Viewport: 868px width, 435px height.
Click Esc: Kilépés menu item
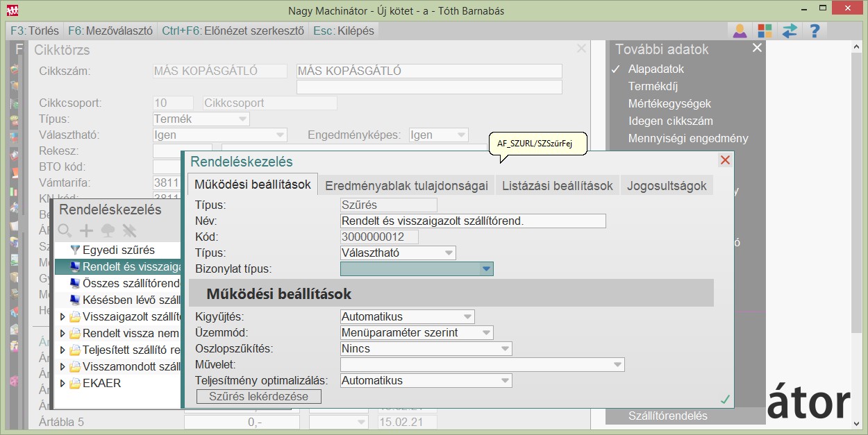[x=344, y=31]
